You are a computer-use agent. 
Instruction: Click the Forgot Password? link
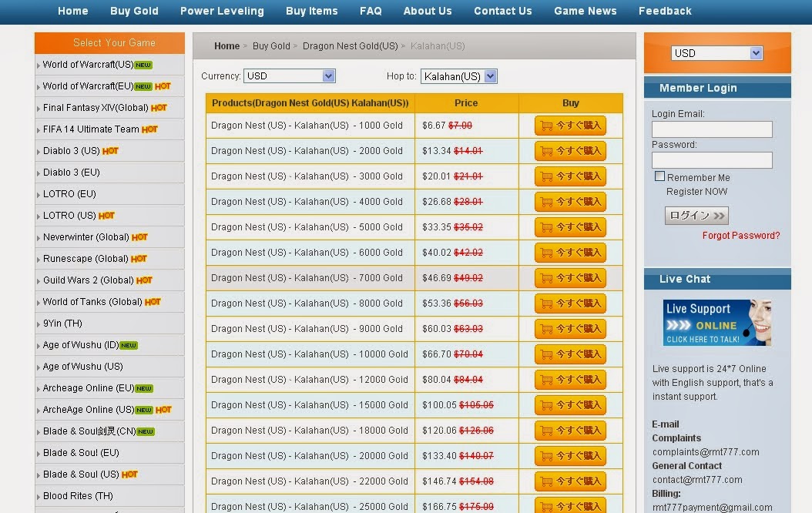(x=741, y=236)
